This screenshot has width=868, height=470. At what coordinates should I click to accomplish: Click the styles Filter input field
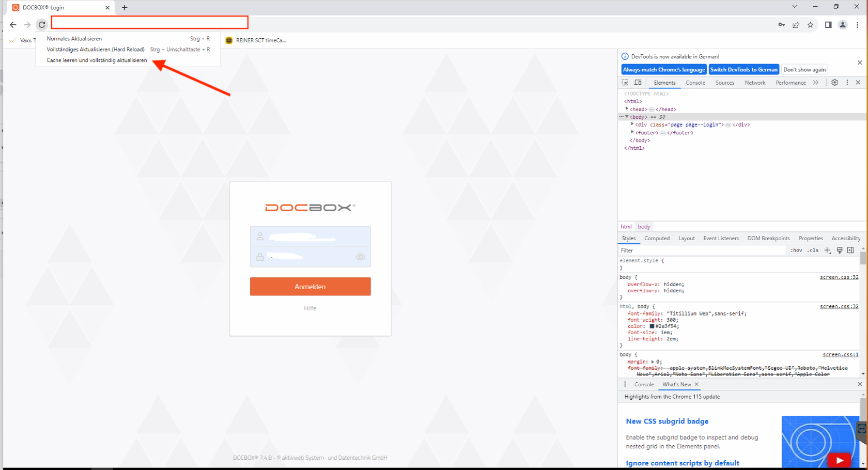pyautogui.click(x=703, y=250)
